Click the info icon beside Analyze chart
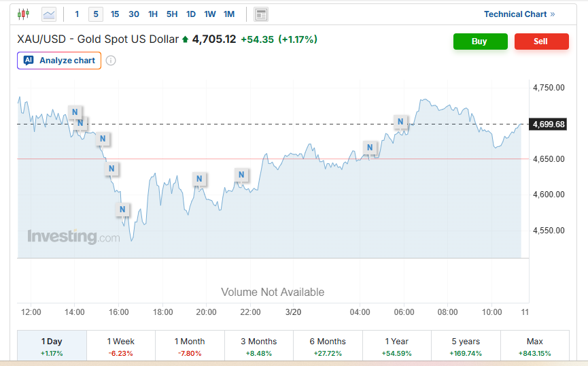 click(111, 61)
